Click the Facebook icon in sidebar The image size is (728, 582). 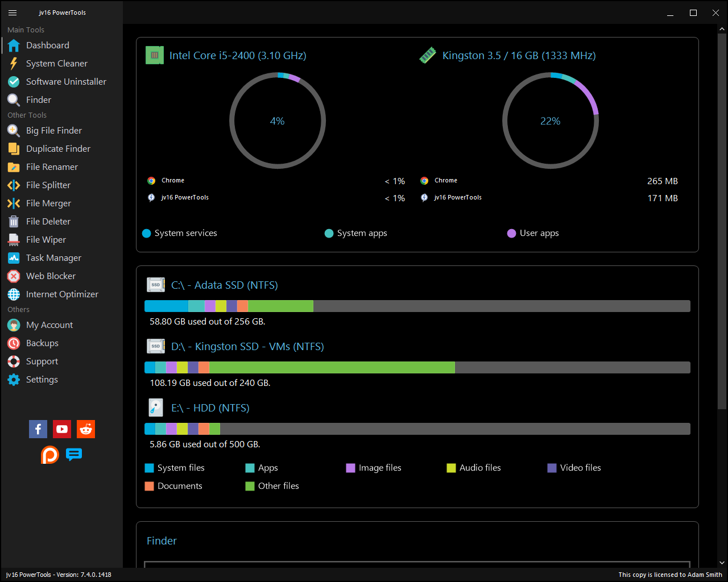point(38,429)
